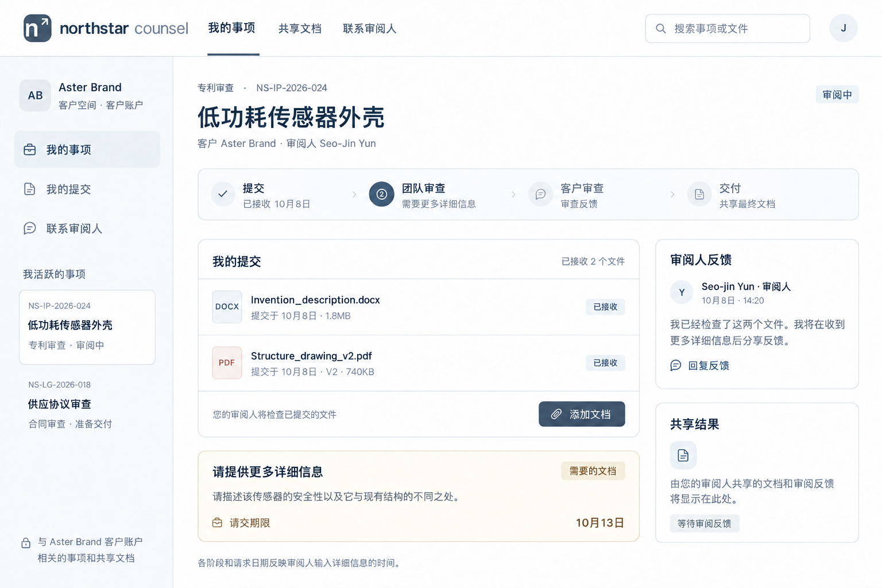Screen dimensions: 882x588
Task: Click the step 2 circle for 团队审查
Action: (381, 194)
